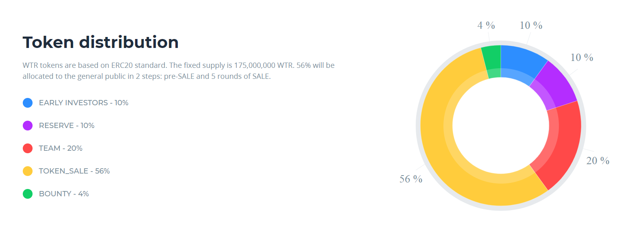
Task: Select the BOUNTY - 4% legend label
Action: [64, 194]
